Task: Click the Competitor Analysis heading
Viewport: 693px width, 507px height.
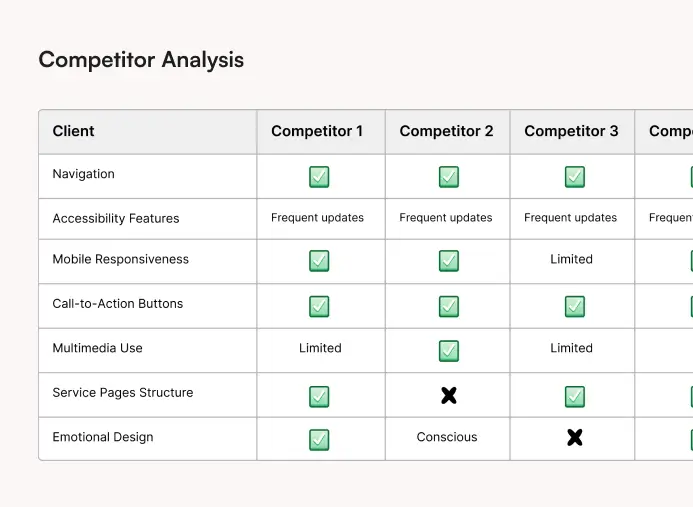Action: point(141,60)
